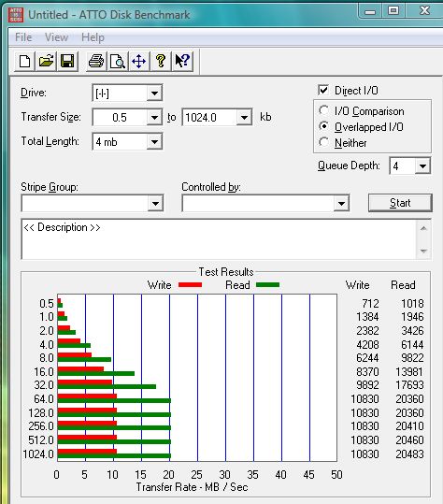Image resolution: width=443 pixels, height=504 pixels.
Task: Click the read value 17693
Action: click(409, 384)
